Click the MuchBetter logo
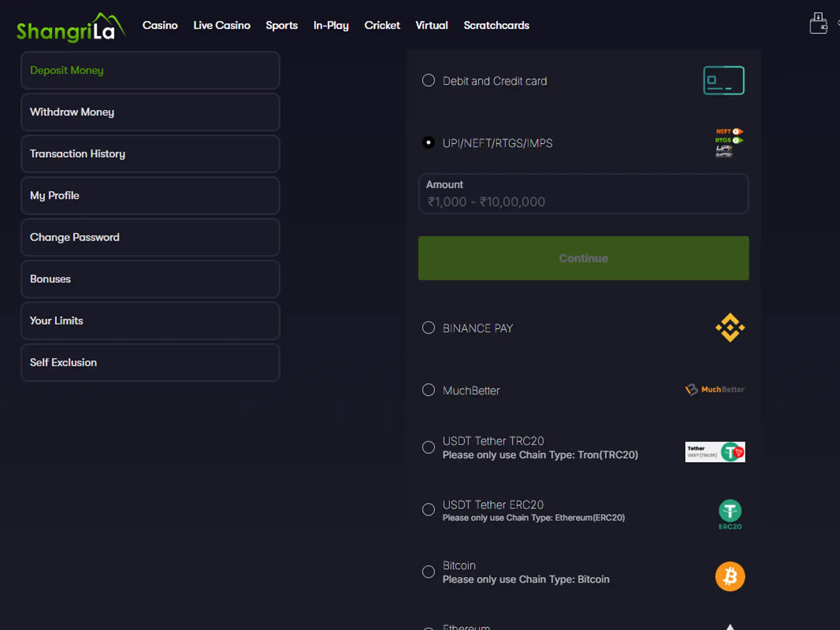840x630 pixels. point(714,389)
